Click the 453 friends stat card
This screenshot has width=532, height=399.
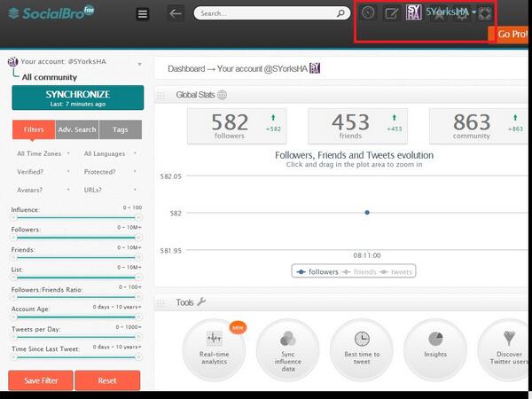pos(357,126)
